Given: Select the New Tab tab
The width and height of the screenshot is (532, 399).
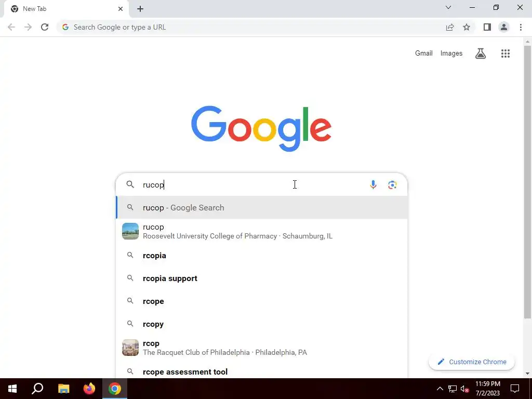Looking at the screenshot, I should [x=66, y=9].
